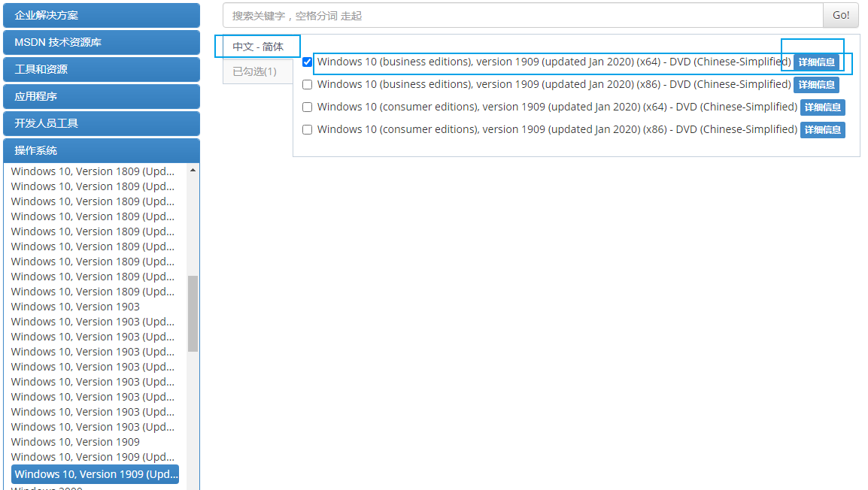
Task: Click the consumer editions x86 DVD label text
Action: pyautogui.click(x=557, y=130)
